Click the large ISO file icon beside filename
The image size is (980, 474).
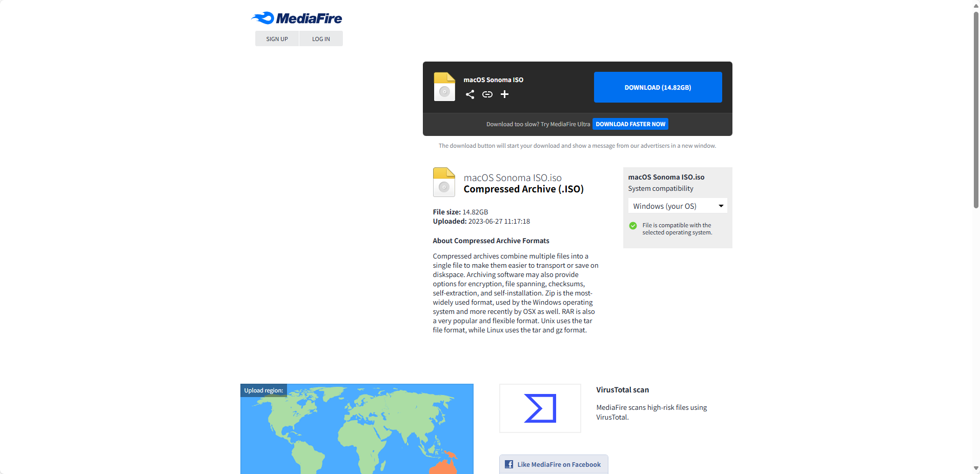tap(444, 182)
